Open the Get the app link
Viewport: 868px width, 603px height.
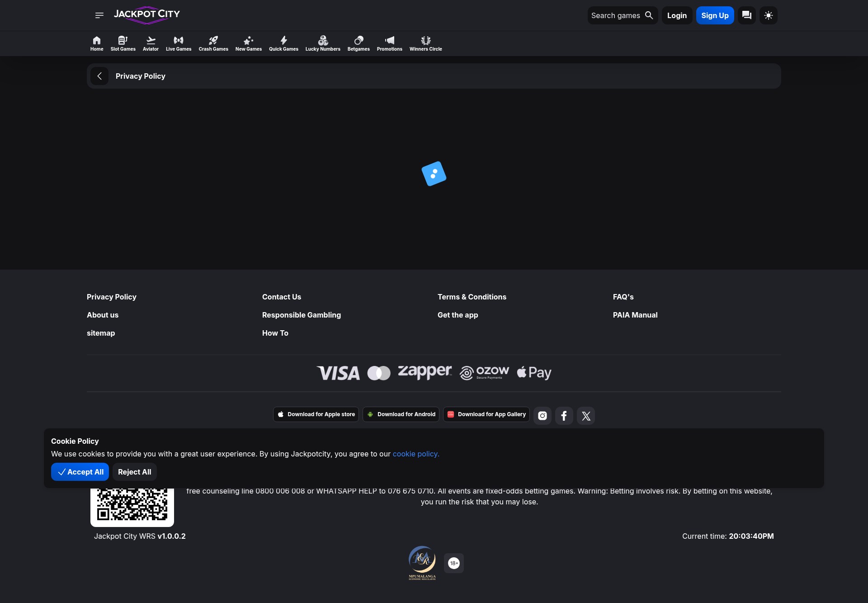point(458,315)
